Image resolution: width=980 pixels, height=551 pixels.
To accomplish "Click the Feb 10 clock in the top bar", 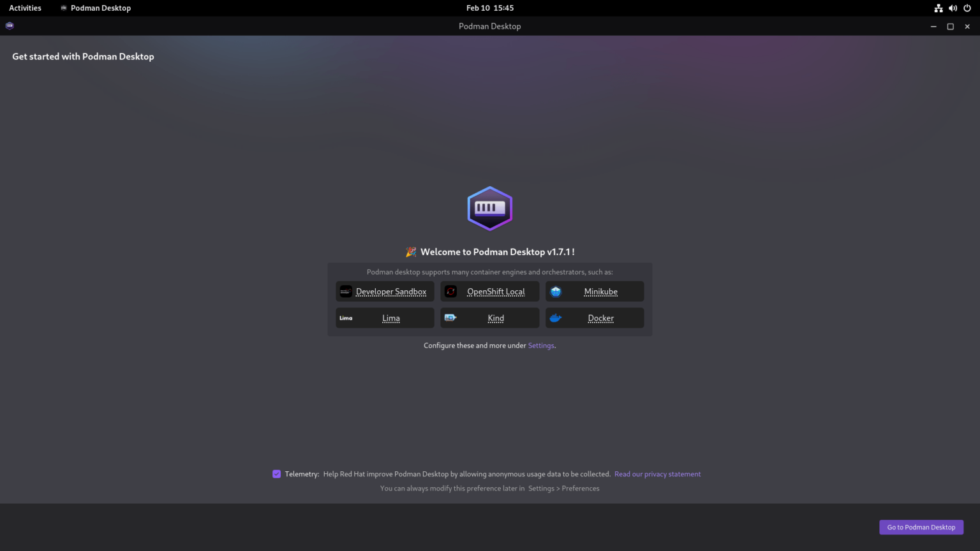I will (x=489, y=8).
